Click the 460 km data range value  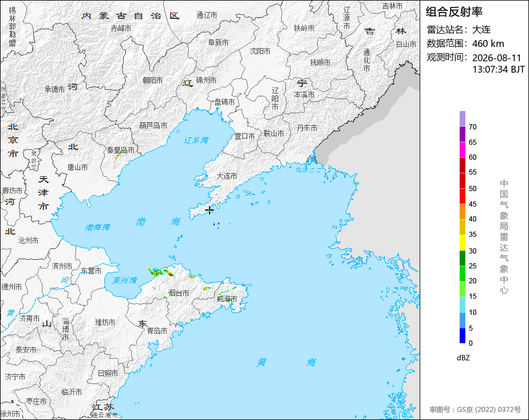click(488, 43)
